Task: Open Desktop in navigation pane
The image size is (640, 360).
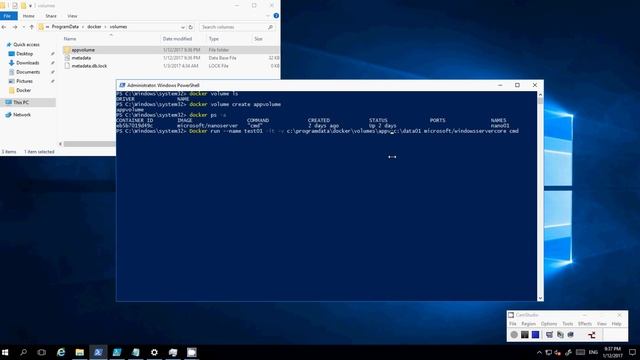Action: (x=24, y=54)
